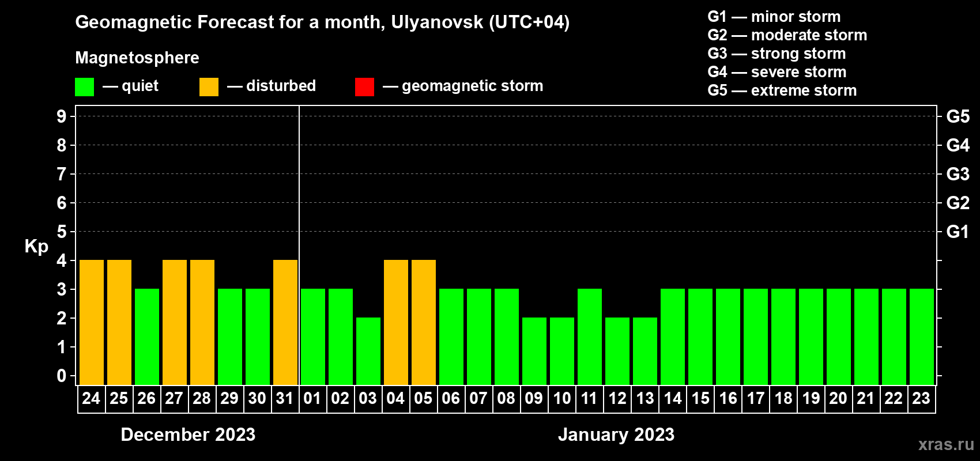
Task: Select the green bar for January 09
Action: click(534, 352)
